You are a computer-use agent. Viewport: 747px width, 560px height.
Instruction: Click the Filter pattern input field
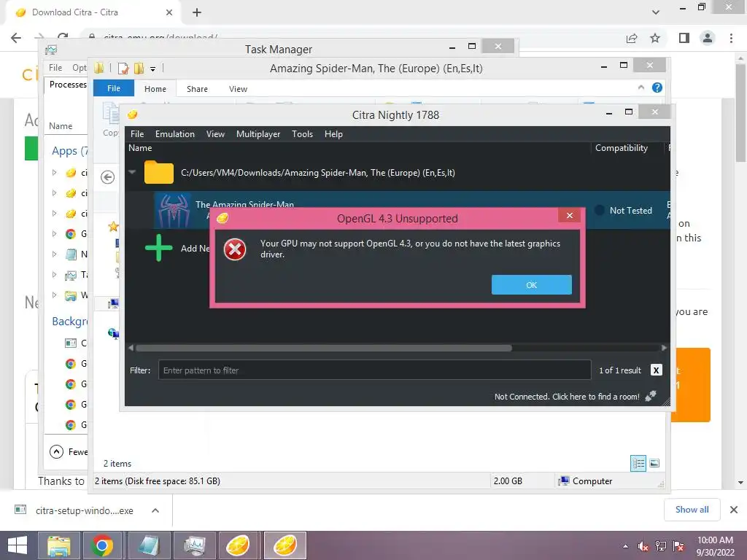(374, 370)
